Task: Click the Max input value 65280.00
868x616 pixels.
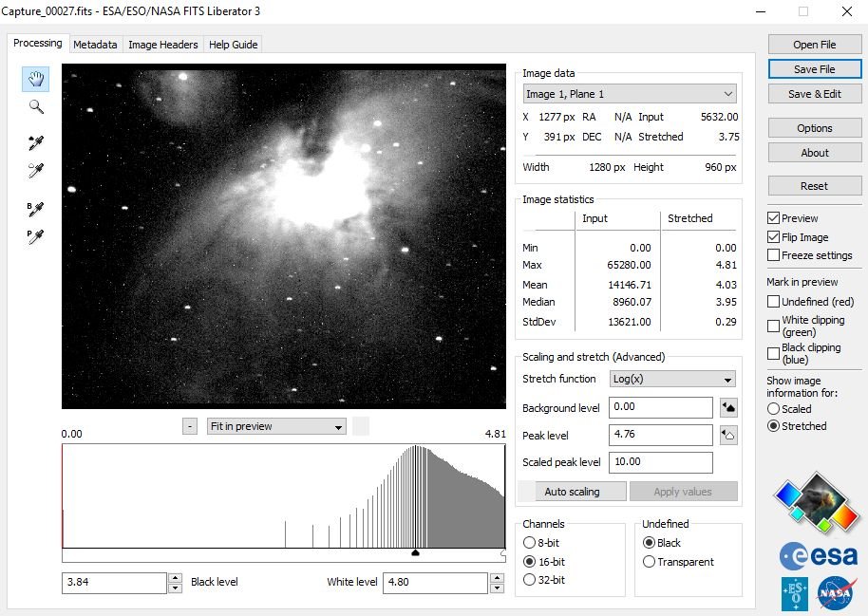Action: [629, 265]
